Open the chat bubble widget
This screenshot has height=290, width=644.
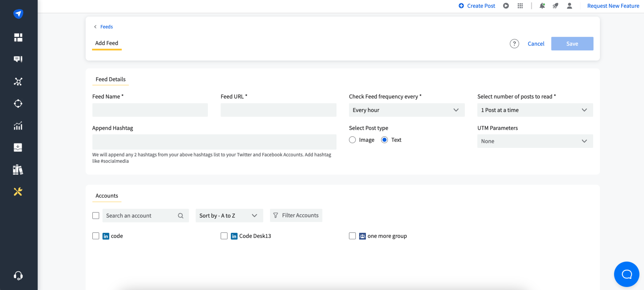626,274
